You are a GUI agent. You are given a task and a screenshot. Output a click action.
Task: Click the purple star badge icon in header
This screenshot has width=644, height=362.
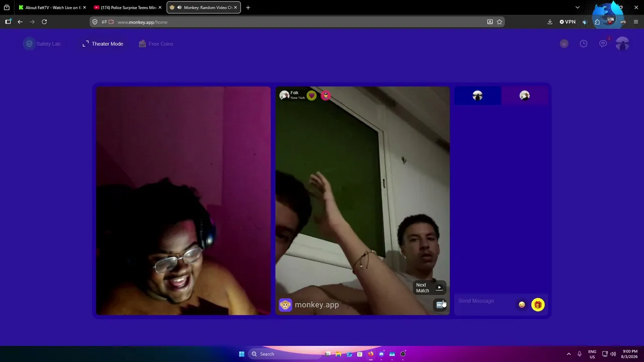[x=564, y=44]
